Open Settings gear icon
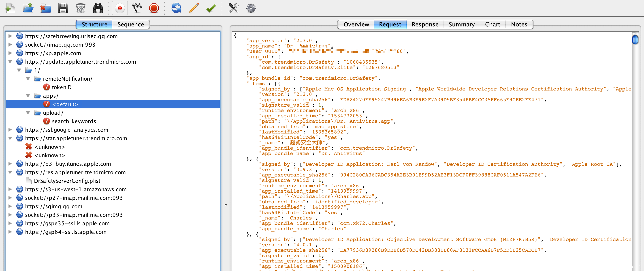The image size is (644, 271). pos(251,8)
